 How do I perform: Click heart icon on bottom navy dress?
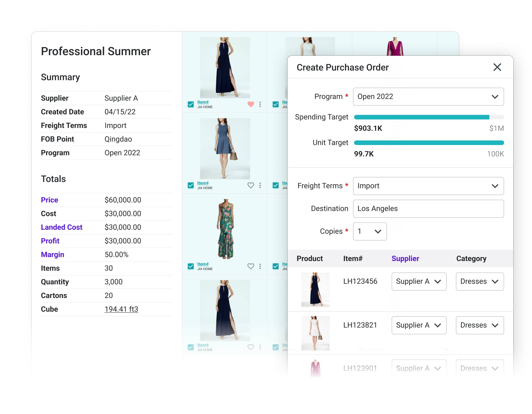[250, 347]
